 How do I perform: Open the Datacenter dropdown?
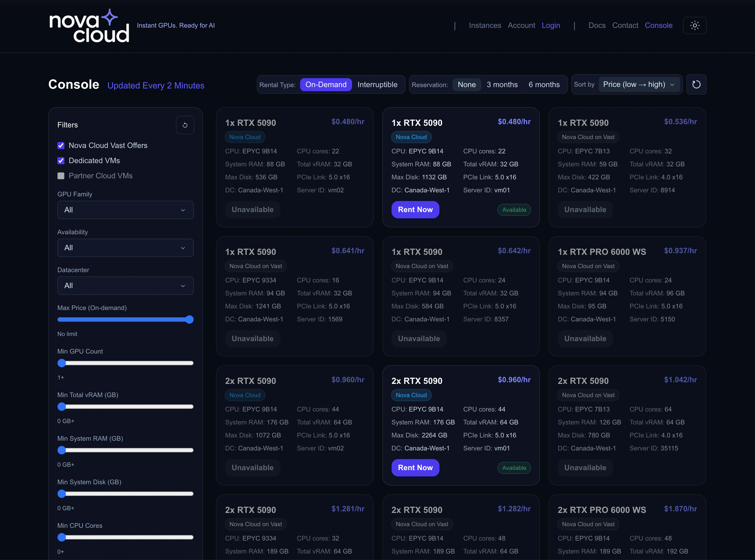point(126,286)
